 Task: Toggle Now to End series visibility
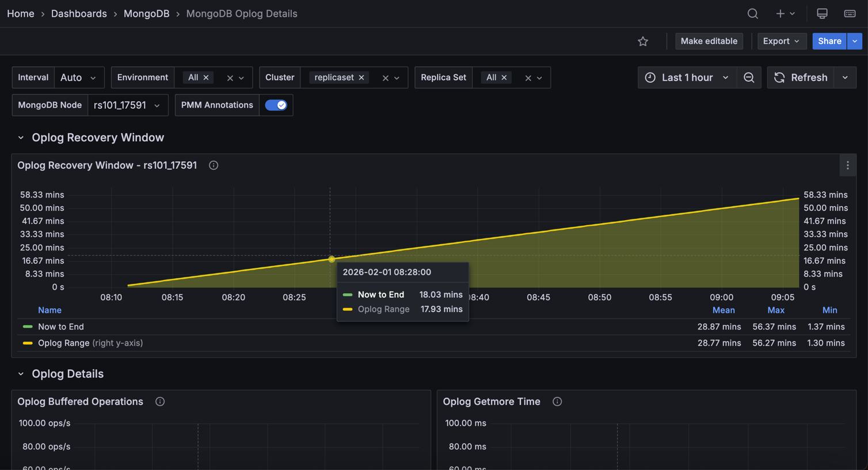coord(60,327)
